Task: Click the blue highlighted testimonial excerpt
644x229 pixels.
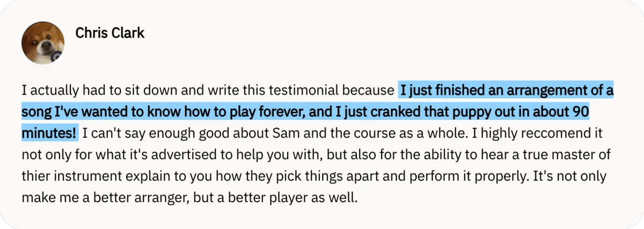Action: (318, 112)
